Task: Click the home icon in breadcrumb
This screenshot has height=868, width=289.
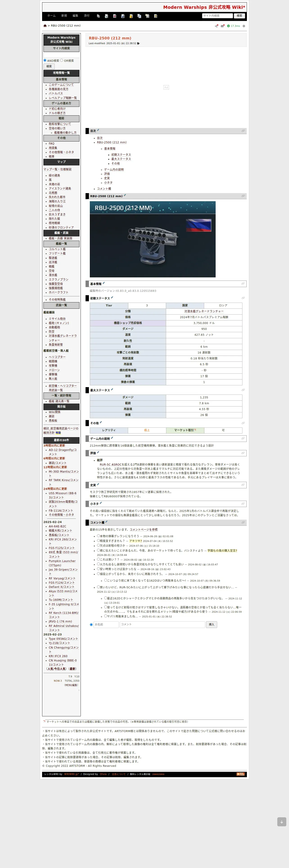Action: point(45,26)
